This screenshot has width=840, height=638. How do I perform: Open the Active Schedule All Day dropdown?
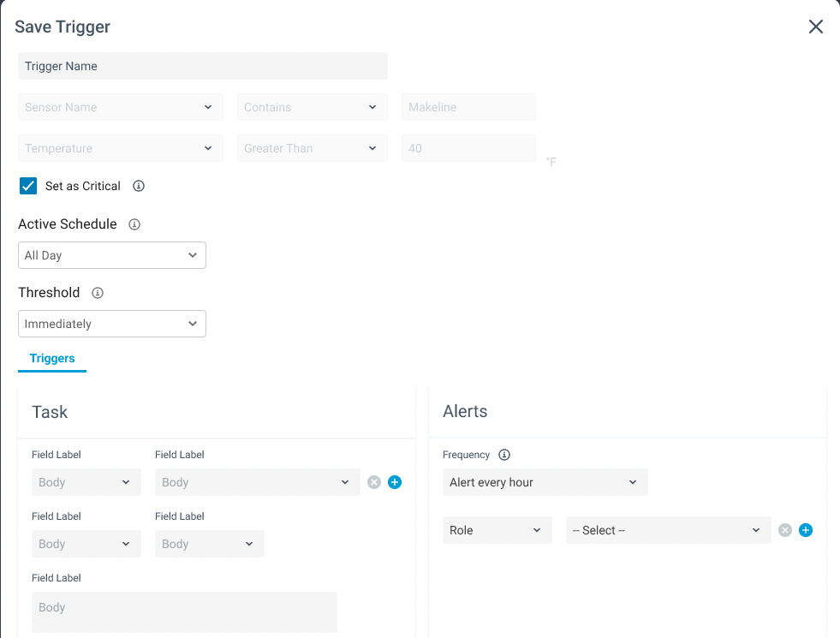[x=111, y=255]
